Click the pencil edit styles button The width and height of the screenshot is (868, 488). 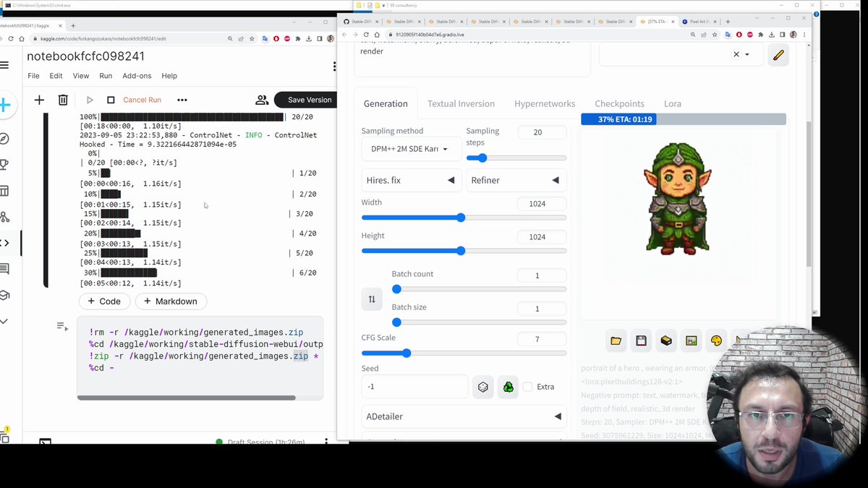click(x=778, y=55)
